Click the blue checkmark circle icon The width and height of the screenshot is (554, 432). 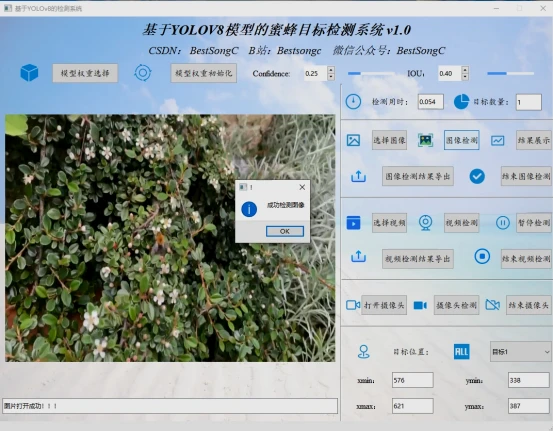[477, 176]
